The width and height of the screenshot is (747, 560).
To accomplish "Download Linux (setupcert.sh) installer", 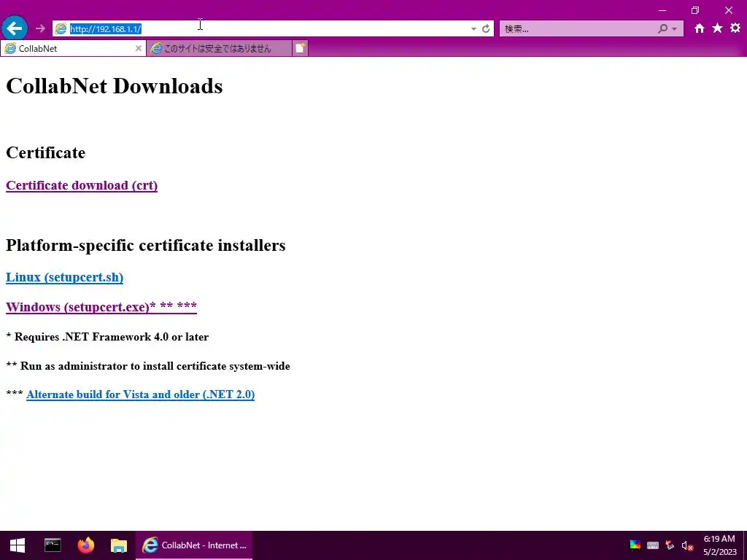I will click(64, 277).
